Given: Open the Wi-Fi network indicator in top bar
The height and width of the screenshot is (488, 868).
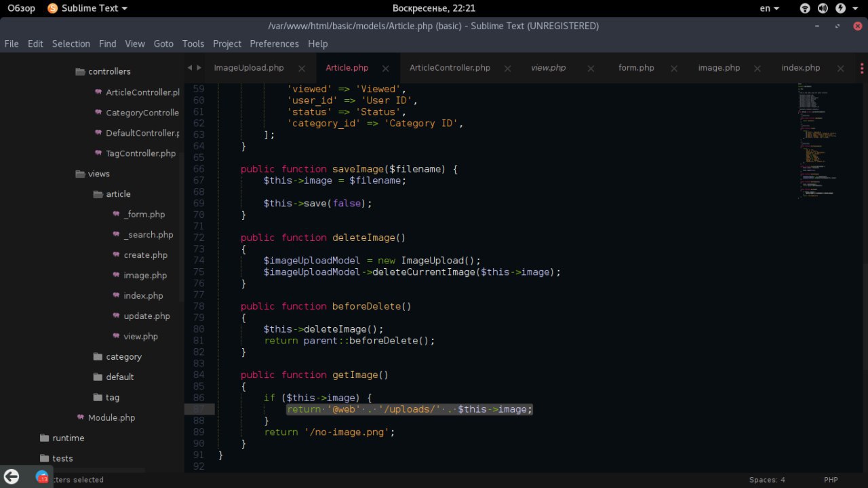Looking at the screenshot, I should point(805,8).
